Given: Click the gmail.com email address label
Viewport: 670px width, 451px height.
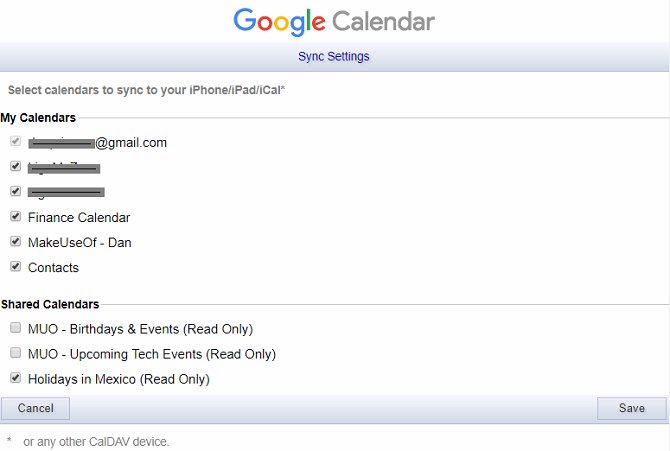Looking at the screenshot, I should pos(130,143).
